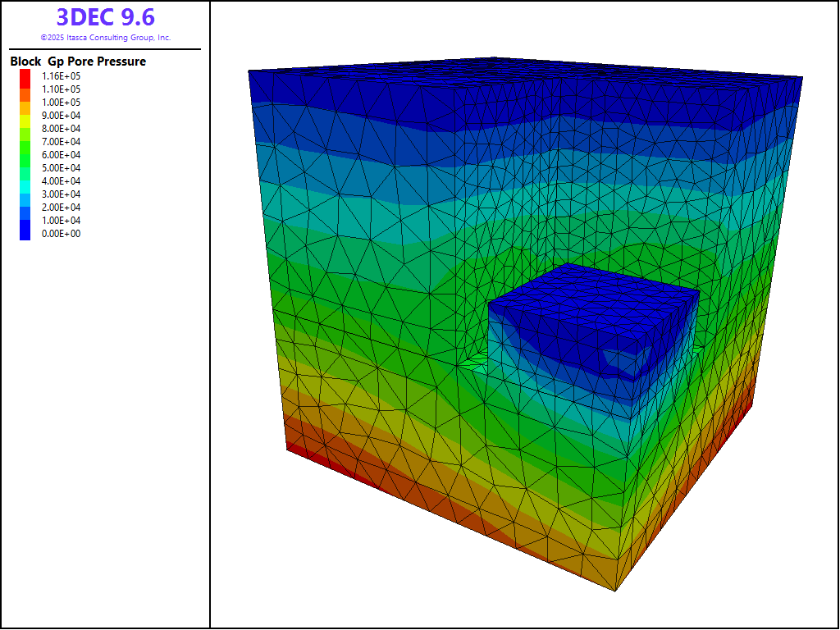This screenshot has height=630, width=840.
Task: Click the horizontal divider line below copyright
Action: (105, 49)
